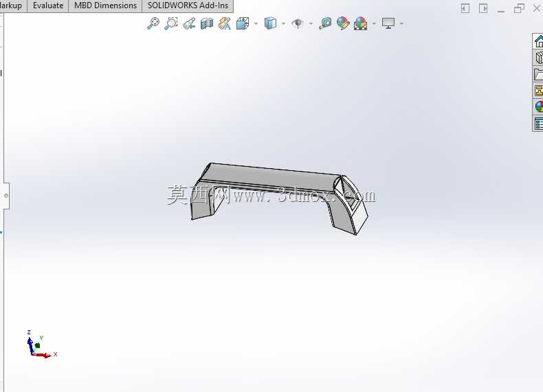
Task: Click the red X axis of triad
Action: click(42, 355)
